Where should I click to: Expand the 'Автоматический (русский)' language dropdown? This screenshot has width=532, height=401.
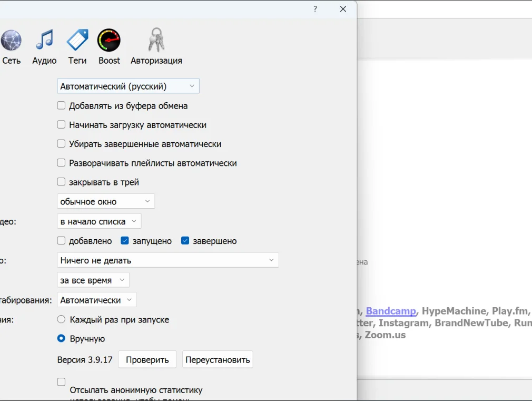coord(128,86)
